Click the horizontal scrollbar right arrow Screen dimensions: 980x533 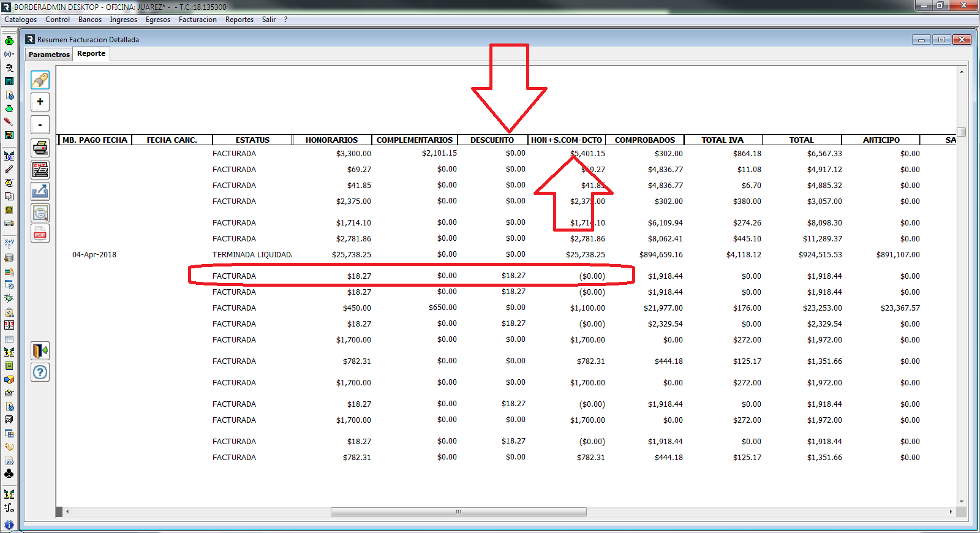pos(951,512)
